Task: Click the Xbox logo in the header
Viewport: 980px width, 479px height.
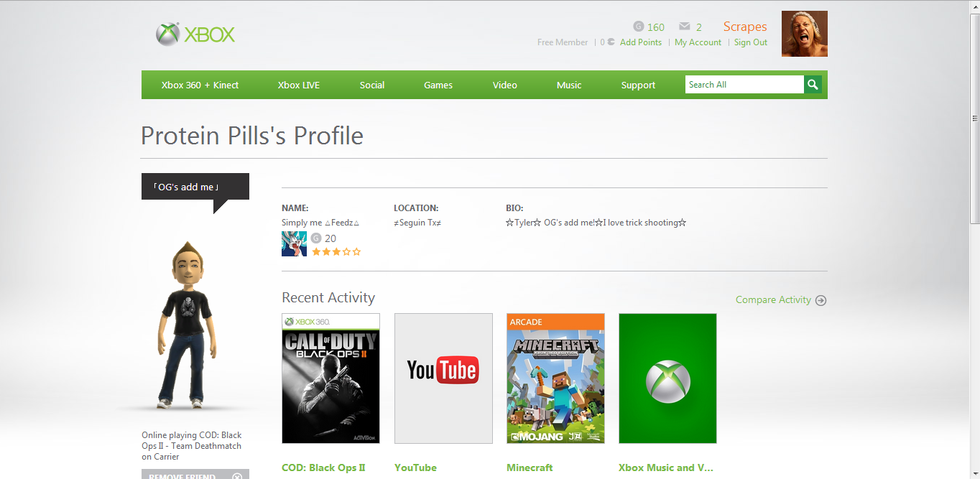Action: [x=195, y=34]
